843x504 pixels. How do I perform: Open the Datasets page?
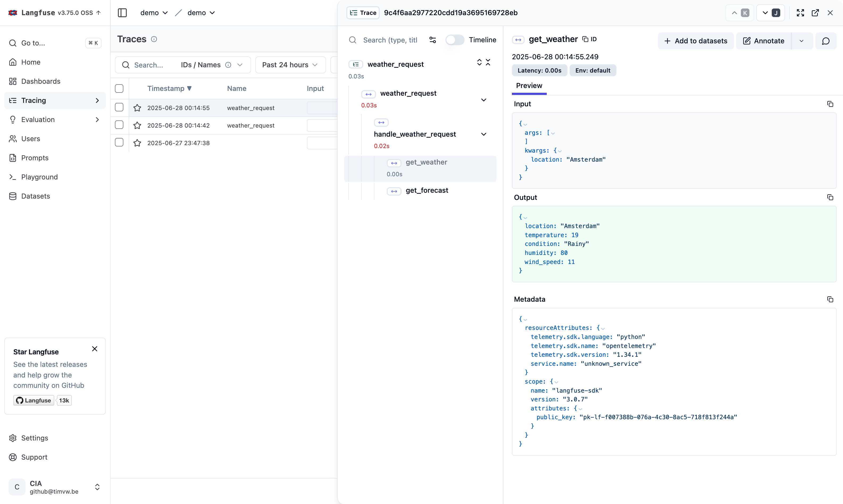click(55, 196)
